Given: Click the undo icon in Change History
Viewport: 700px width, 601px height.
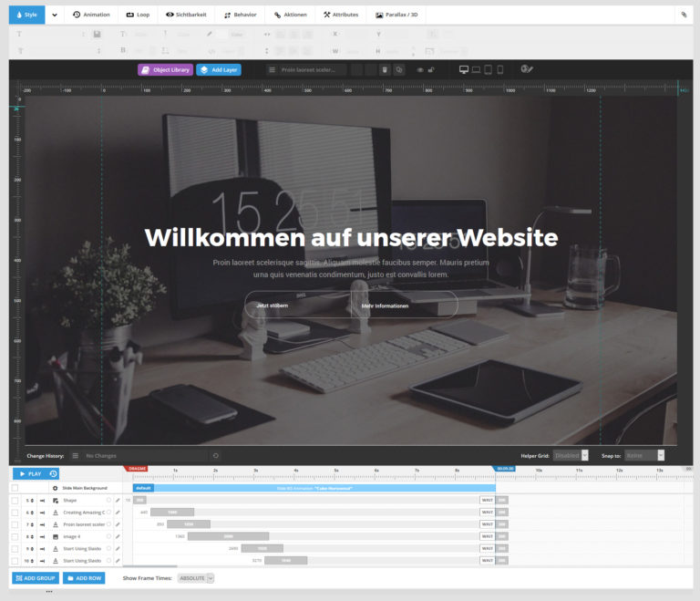Looking at the screenshot, I should click(x=216, y=456).
